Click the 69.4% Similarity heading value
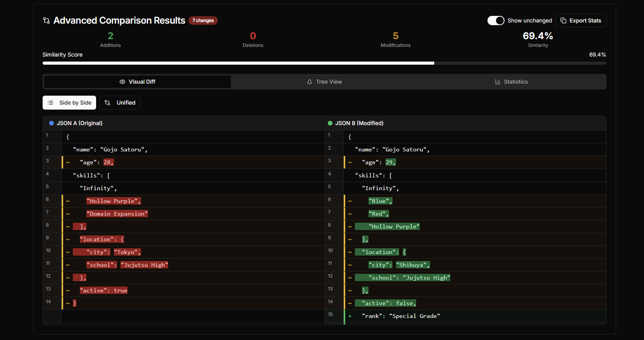 (538, 36)
